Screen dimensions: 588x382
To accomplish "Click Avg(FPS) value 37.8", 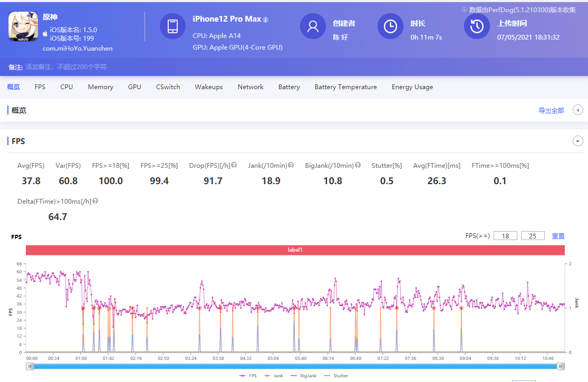I will coord(31,181).
